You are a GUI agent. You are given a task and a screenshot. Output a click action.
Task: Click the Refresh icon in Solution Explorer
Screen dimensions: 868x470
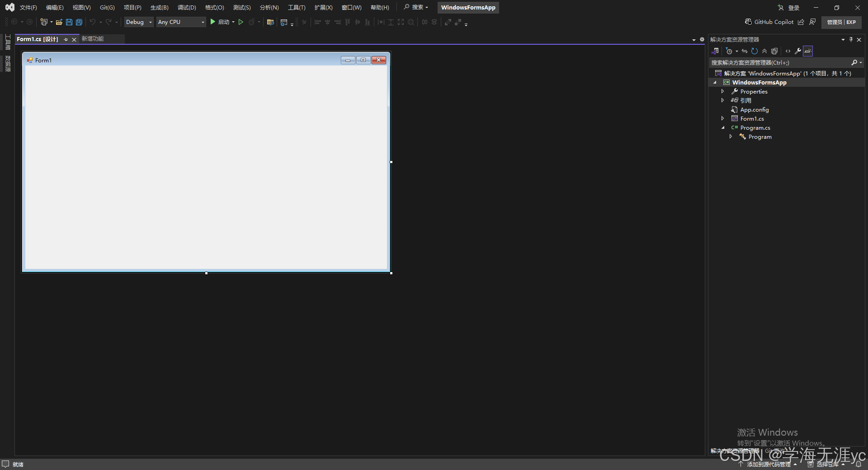(755, 51)
